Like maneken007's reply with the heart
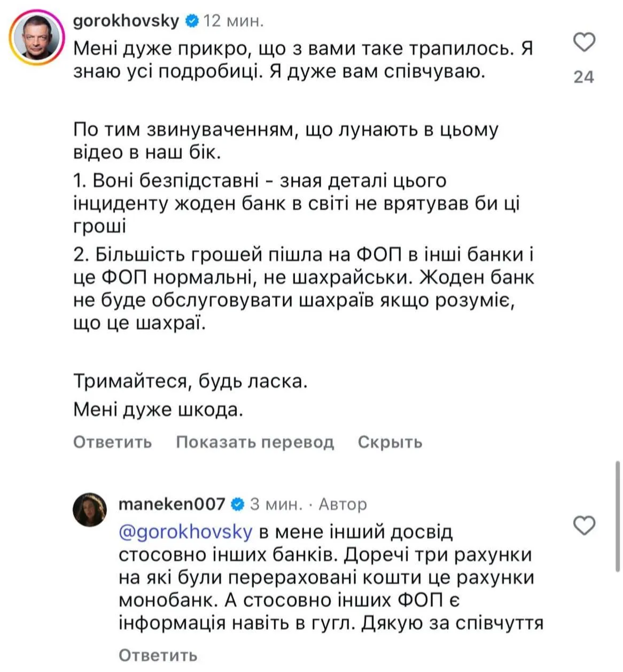This screenshot has height=672, width=623. (584, 526)
